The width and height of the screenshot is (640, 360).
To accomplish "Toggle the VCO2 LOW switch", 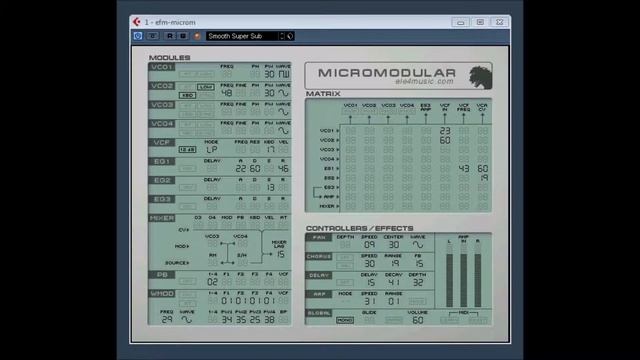I will [x=205, y=87].
